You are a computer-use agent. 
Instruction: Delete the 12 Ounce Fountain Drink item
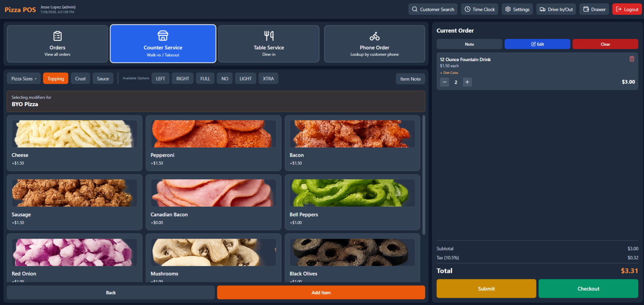[632, 59]
